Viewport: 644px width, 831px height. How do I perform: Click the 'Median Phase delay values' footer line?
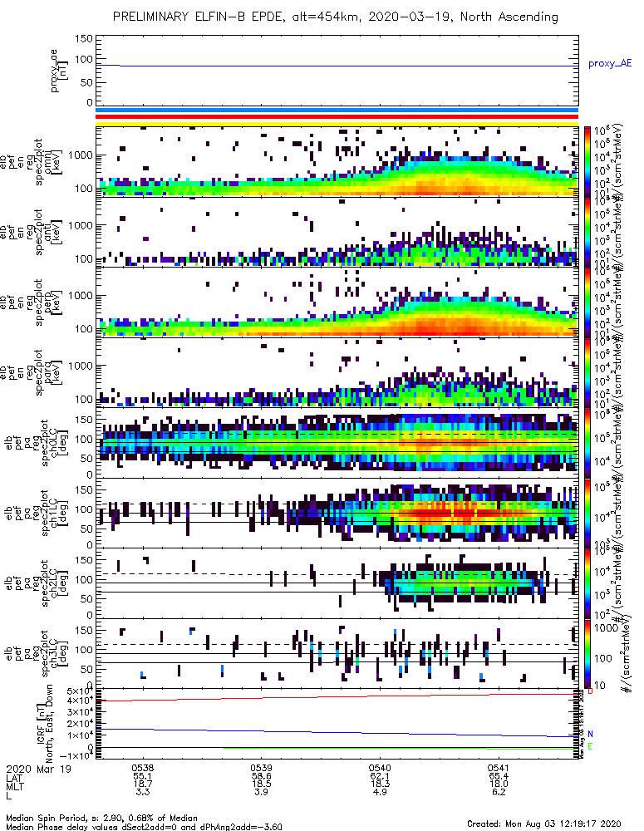click(x=144, y=827)
